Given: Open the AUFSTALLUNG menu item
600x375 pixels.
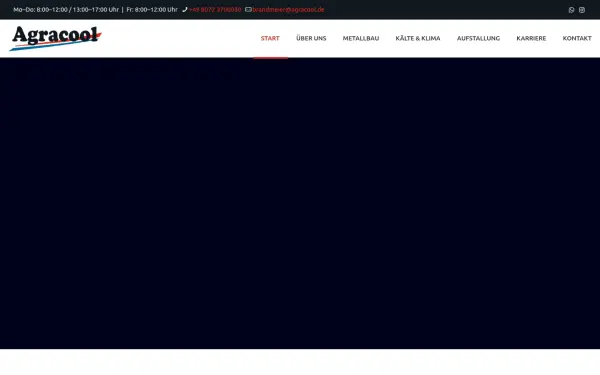Looking at the screenshot, I should (478, 38).
